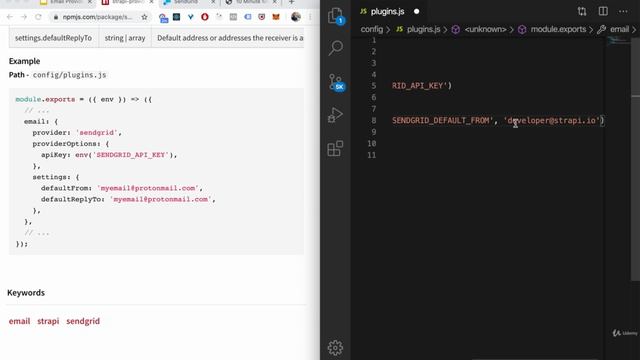Screen dimensions: 640x360
Task: Click the defaultReplyTo example code line
Action: 128,199
